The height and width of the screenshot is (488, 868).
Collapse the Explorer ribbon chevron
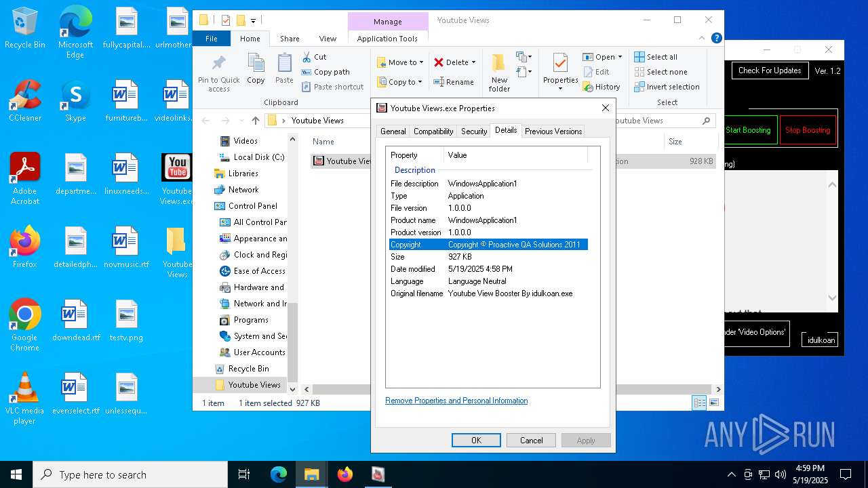coord(703,39)
